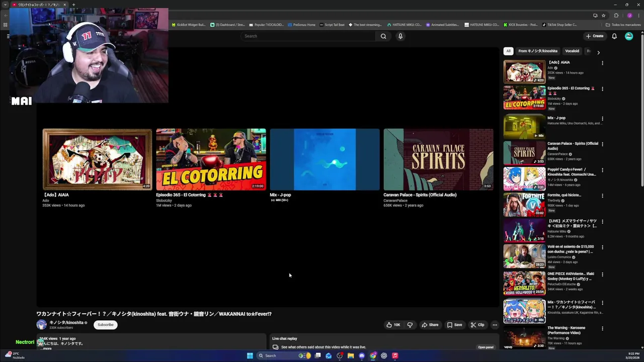Open KickBot Widget Builder bookmark
Viewport: 644px width, 362px height.
tap(189, 25)
